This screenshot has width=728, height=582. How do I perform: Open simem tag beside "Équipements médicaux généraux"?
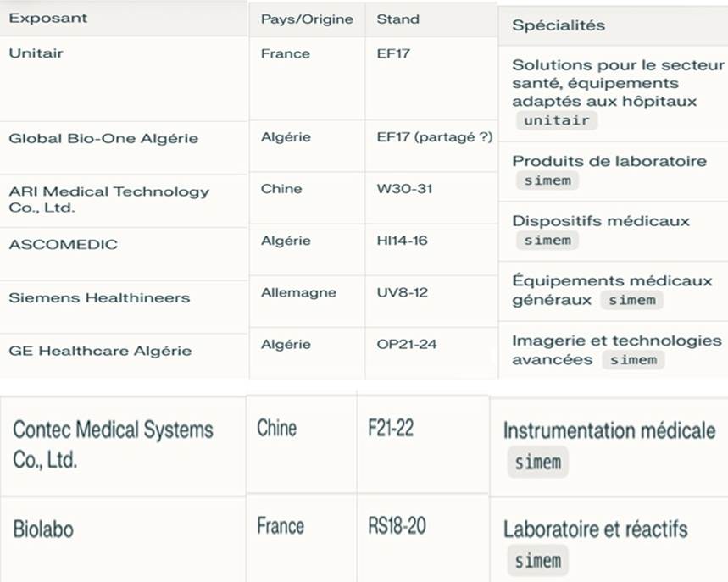click(633, 300)
